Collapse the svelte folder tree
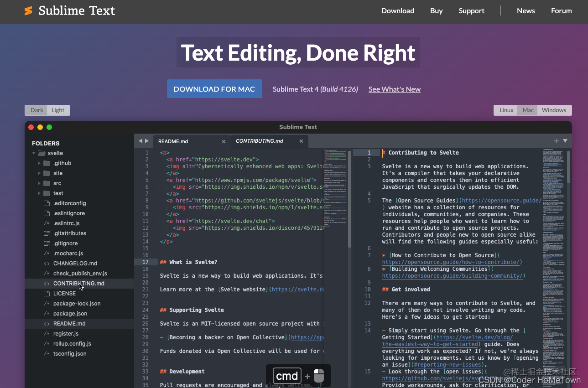 (34, 153)
